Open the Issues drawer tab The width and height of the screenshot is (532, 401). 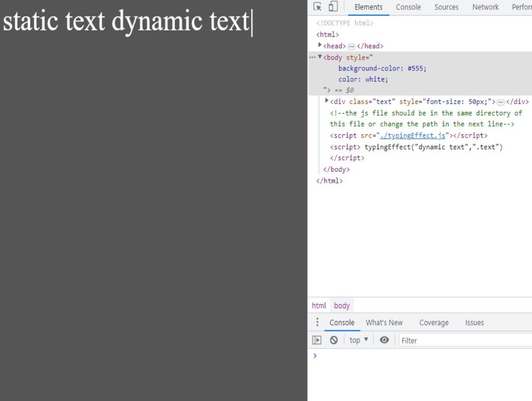coord(474,323)
